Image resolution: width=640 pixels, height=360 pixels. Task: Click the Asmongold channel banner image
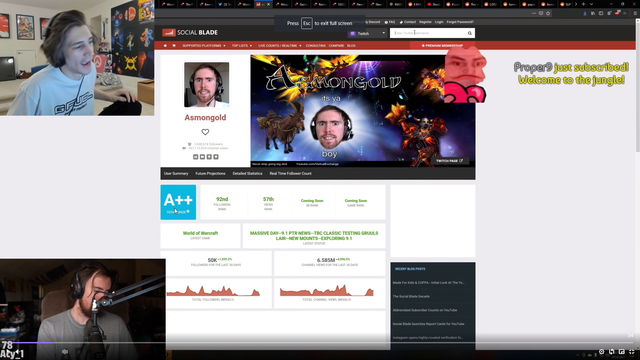363,111
